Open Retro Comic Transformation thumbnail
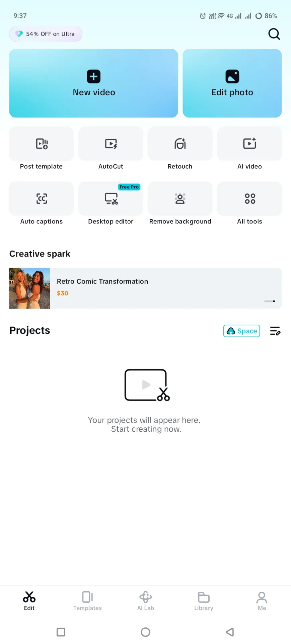This screenshot has height=644, width=291. pyautogui.click(x=30, y=288)
